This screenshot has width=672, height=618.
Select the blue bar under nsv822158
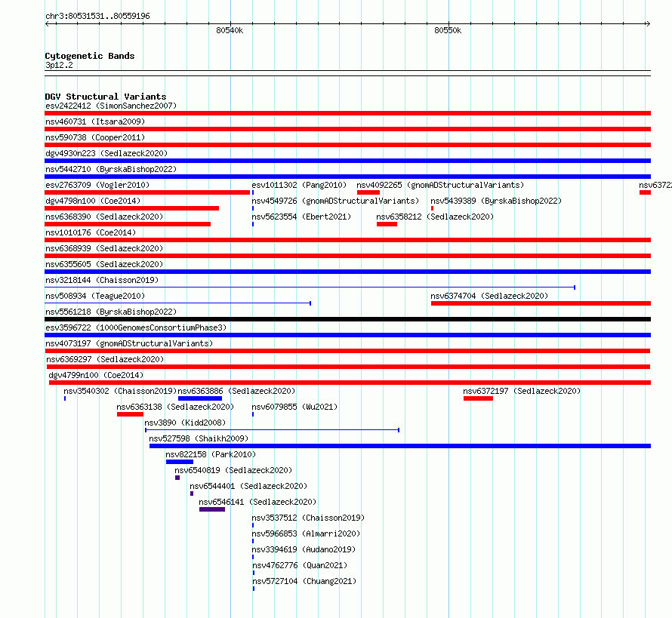pyautogui.click(x=180, y=462)
